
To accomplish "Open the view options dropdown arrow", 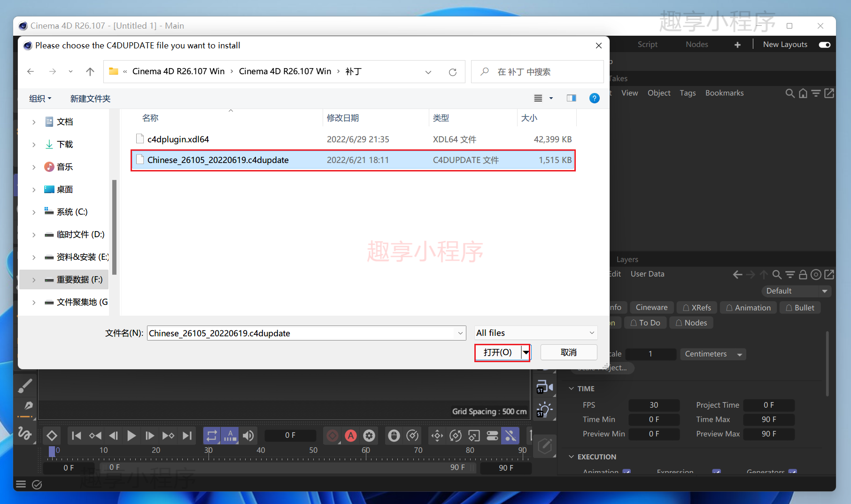I will pyautogui.click(x=551, y=98).
